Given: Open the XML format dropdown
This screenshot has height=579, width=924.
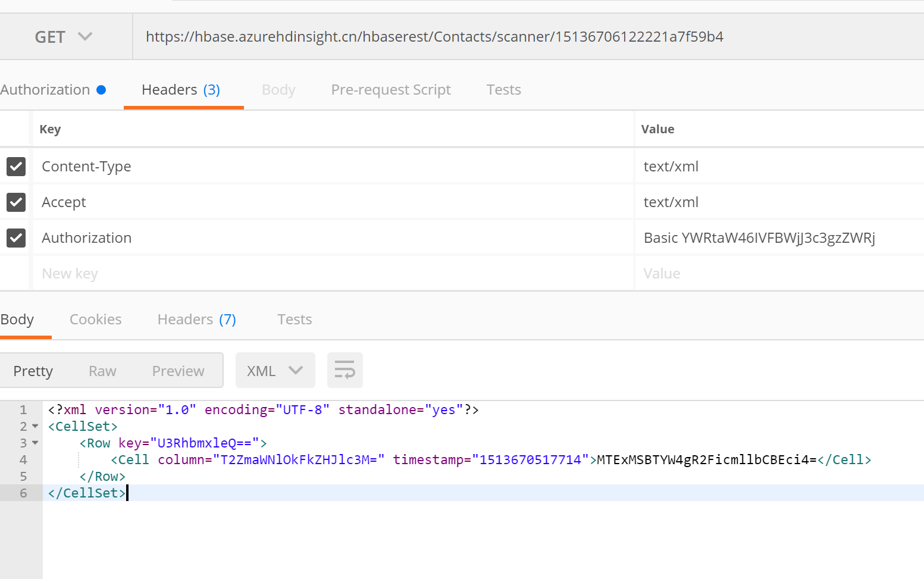Looking at the screenshot, I should click(x=274, y=371).
